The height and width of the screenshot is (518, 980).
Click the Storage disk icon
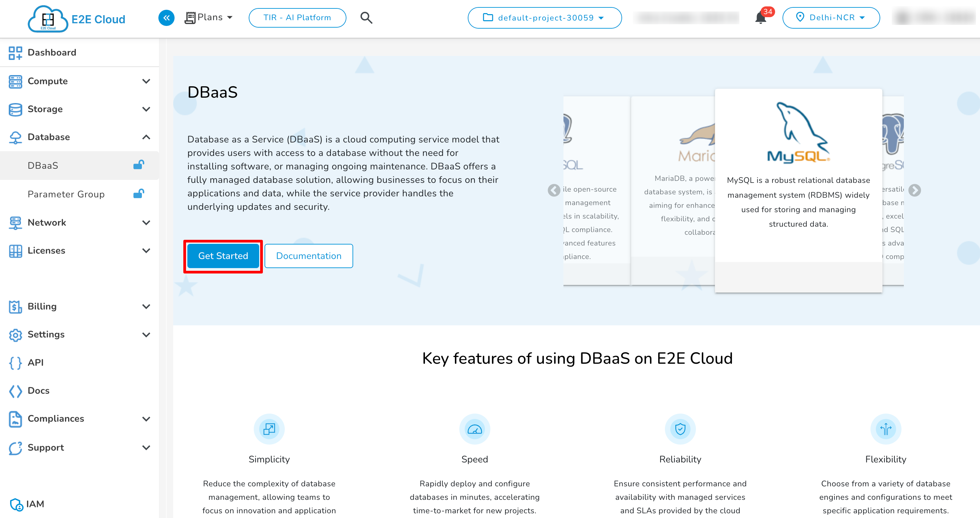tap(15, 109)
